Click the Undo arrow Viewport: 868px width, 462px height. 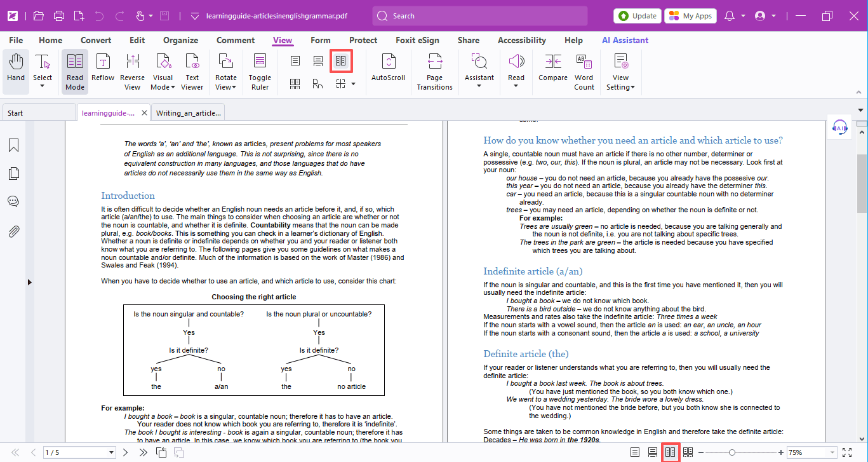click(99, 16)
